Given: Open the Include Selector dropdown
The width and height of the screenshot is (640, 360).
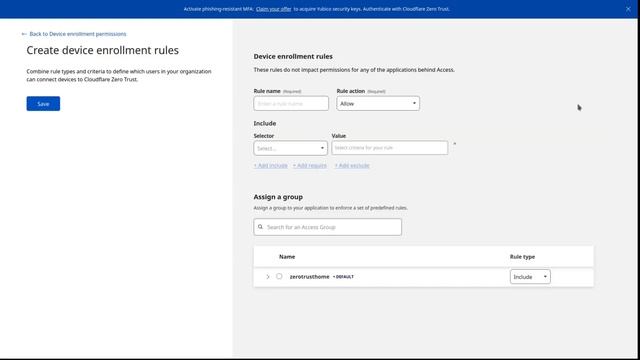Looking at the screenshot, I should pos(290,148).
